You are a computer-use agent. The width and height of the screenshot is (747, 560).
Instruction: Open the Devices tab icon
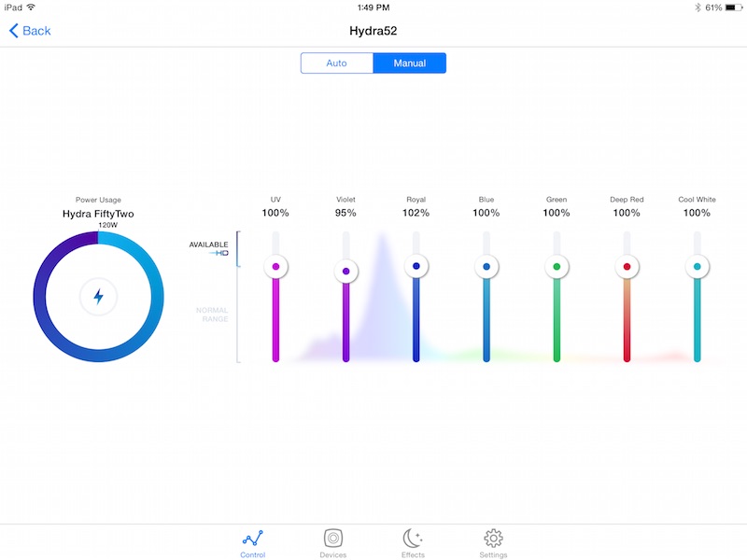coord(333,539)
